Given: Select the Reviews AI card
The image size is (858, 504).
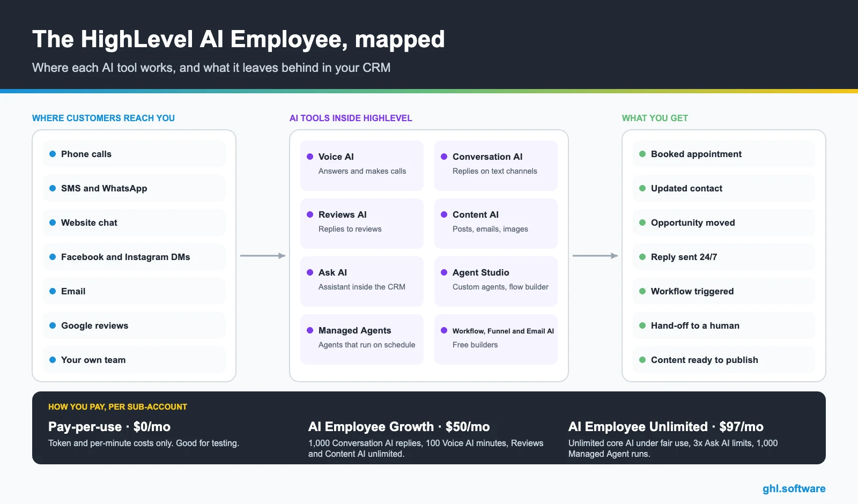Looking at the screenshot, I should [x=362, y=224].
